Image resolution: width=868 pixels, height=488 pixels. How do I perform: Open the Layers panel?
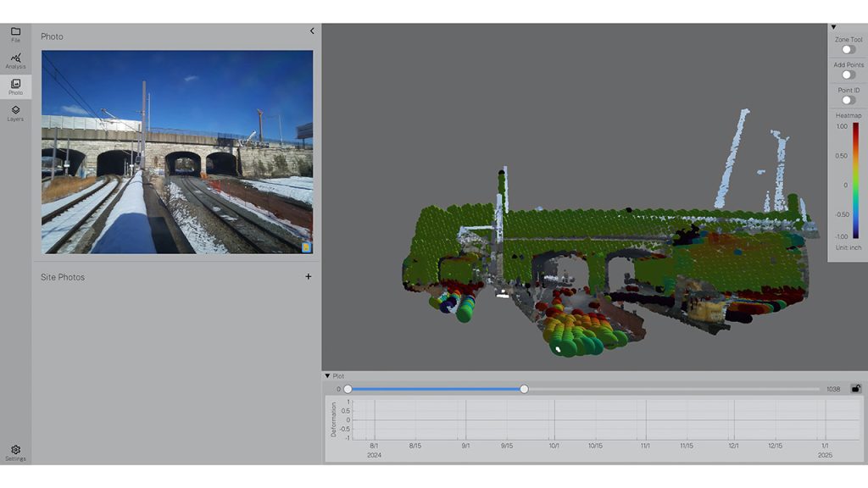click(x=15, y=113)
